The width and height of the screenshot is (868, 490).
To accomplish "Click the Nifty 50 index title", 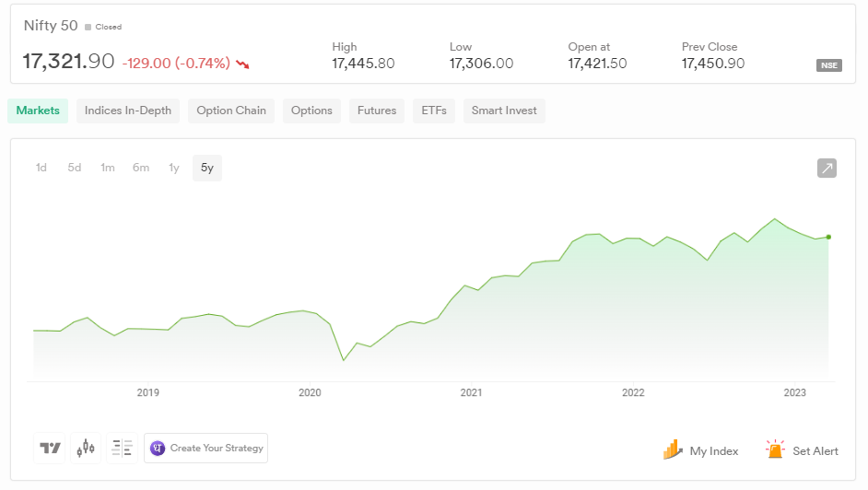I will coord(51,26).
